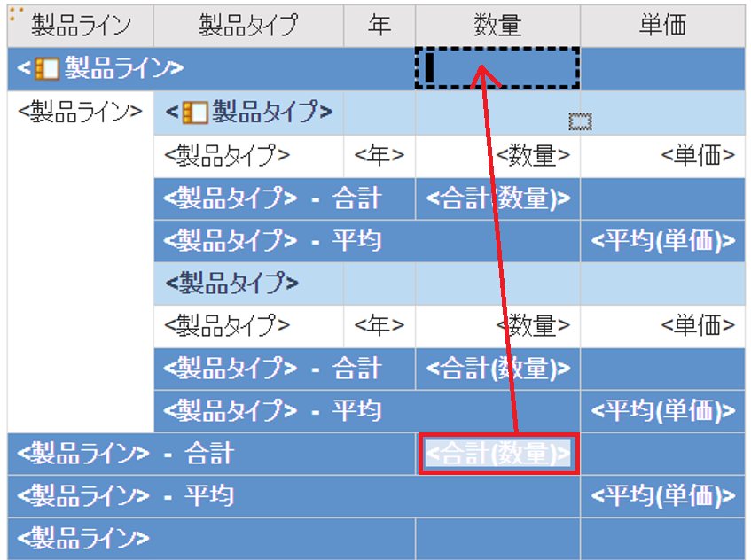The image size is (751, 560).
Task: Select <平均(単価)> in first 製品タイプ 平均 row
Action: pyautogui.click(x=662, y=241)
